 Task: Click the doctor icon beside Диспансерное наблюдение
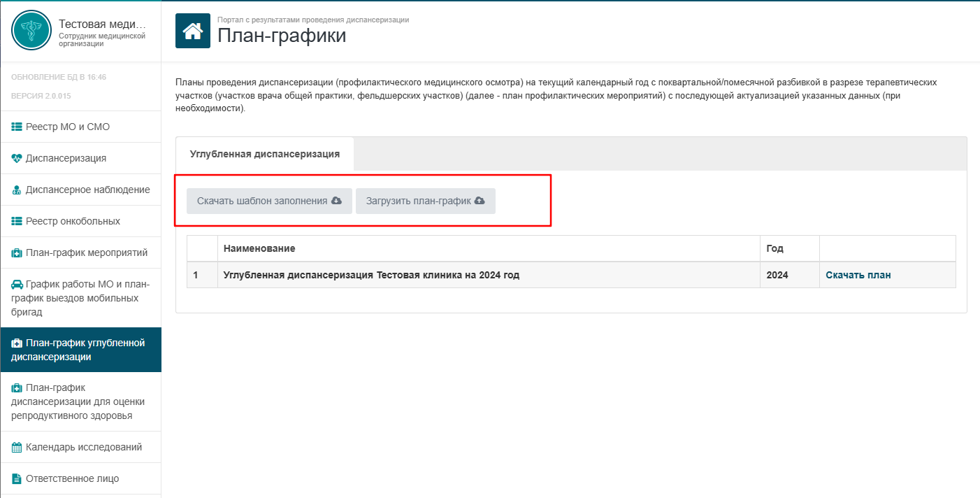point(17,190)
